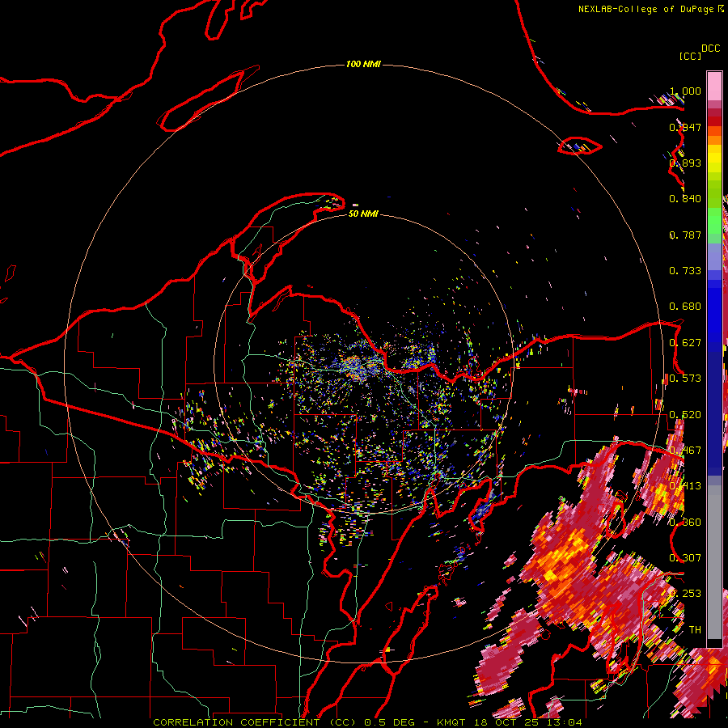Click the 0.467 legend value
728x728 pixels.
click(685, 451)
